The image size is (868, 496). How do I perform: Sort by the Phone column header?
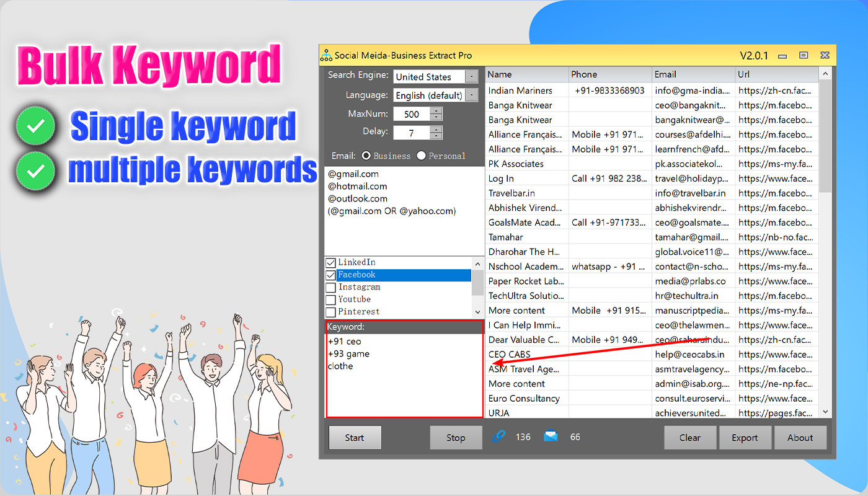[x=610, y=74]
